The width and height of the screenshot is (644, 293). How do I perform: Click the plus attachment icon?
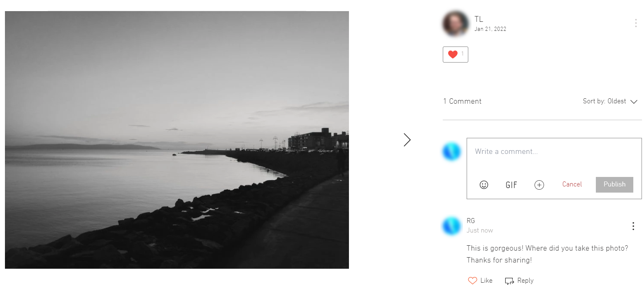[x=539, y=185]
